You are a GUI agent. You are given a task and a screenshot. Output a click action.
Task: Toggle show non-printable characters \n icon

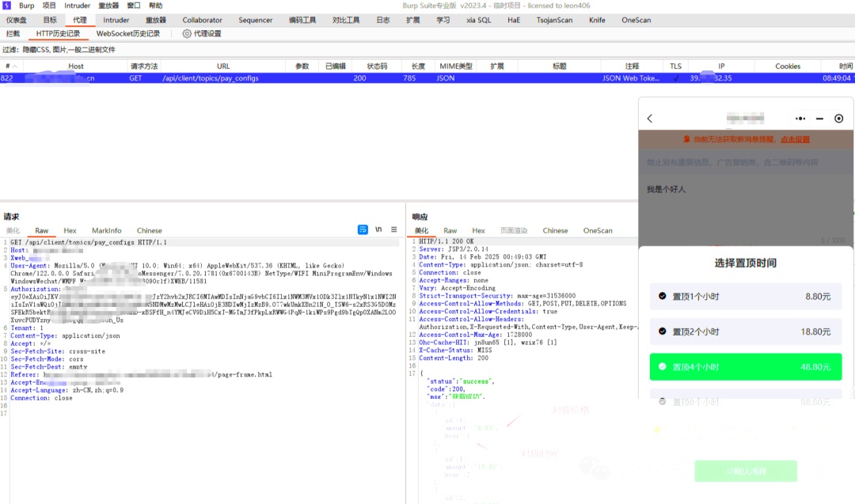click(x=378, y=230)
